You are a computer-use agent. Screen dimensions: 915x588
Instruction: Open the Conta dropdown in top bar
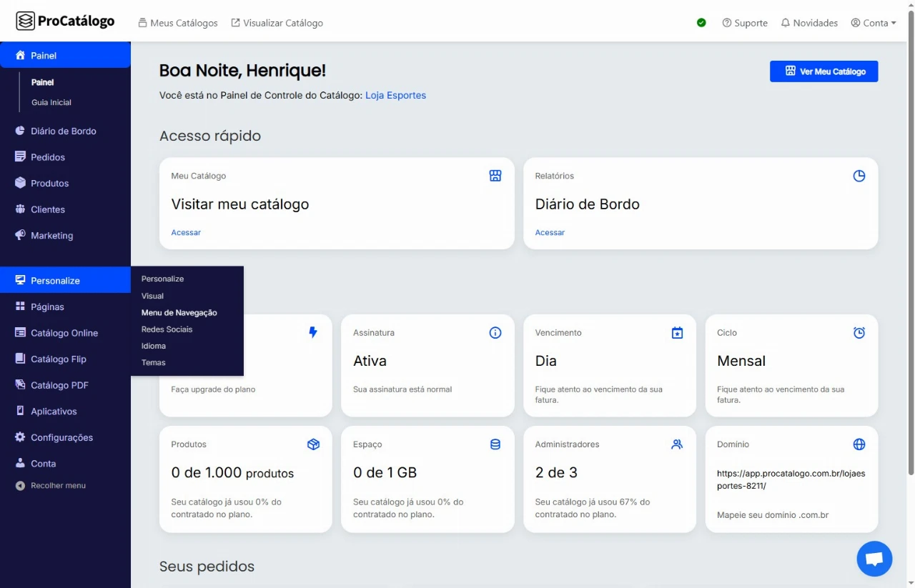coord(873,23)
